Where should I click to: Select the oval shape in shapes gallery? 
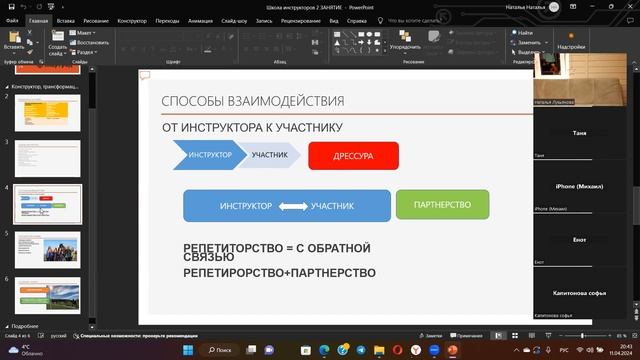click(369, 34)
